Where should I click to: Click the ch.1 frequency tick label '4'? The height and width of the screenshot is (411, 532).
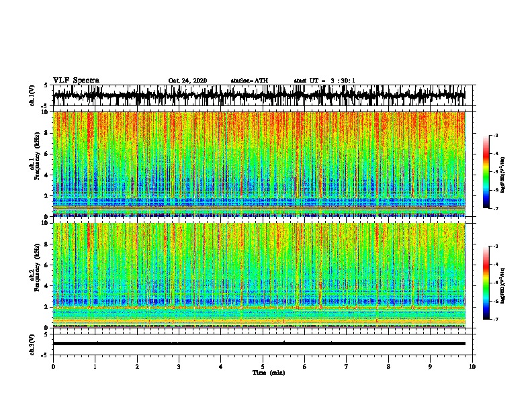tap(46, 175)
